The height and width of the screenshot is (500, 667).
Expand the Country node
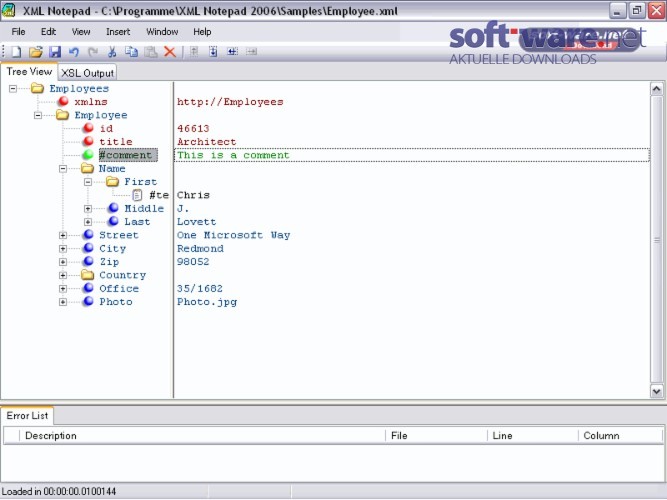63,275
